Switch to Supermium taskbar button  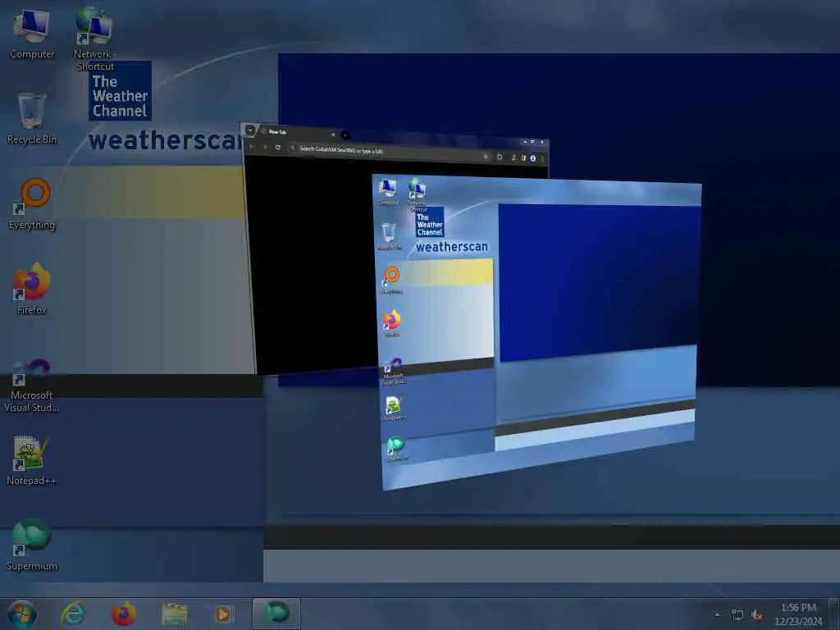[276, 614]
